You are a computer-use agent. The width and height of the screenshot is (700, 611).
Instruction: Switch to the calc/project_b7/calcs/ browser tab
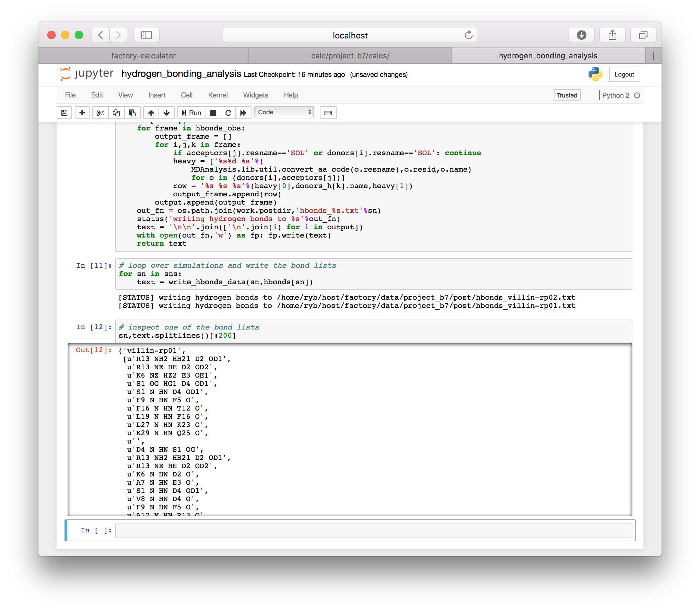click(x=350, y=56)
